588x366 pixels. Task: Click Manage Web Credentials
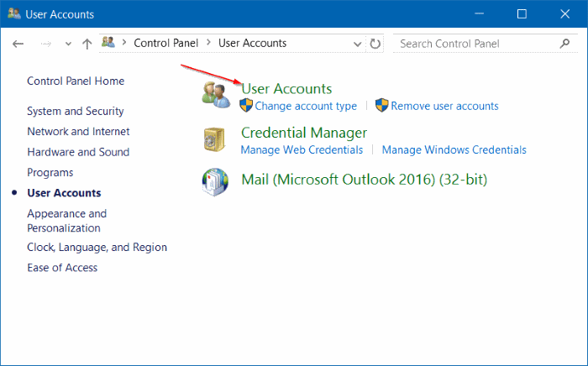302,150
